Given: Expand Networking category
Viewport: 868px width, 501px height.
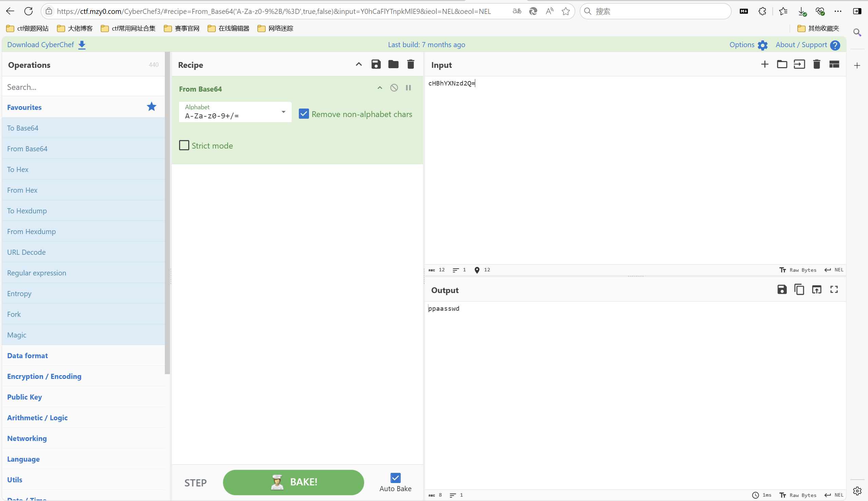Looking at the screenshot, I should click(x=83, y=438).
